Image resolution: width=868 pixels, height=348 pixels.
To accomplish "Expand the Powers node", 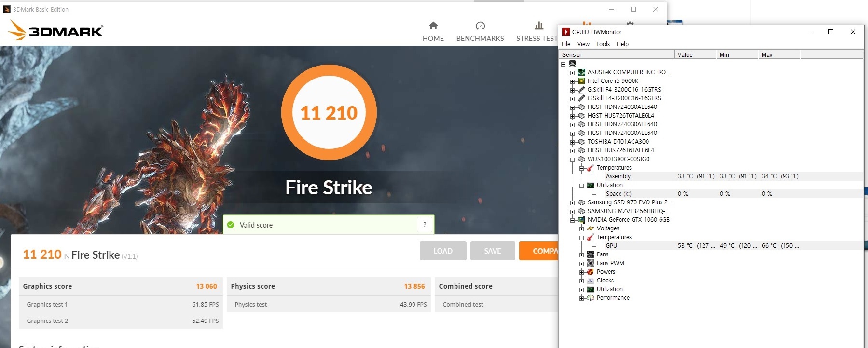I will pyautogui.click(x=582, y=272).
